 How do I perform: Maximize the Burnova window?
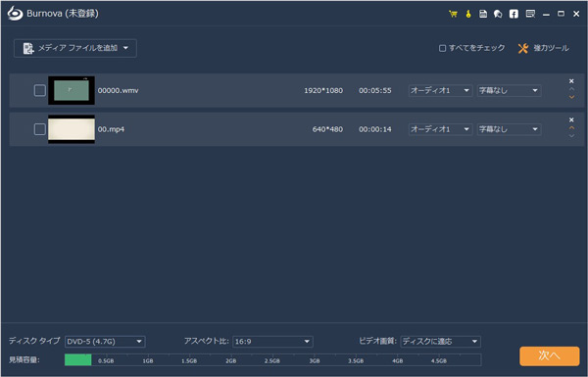pyautogui.click(x=561, y=14)
